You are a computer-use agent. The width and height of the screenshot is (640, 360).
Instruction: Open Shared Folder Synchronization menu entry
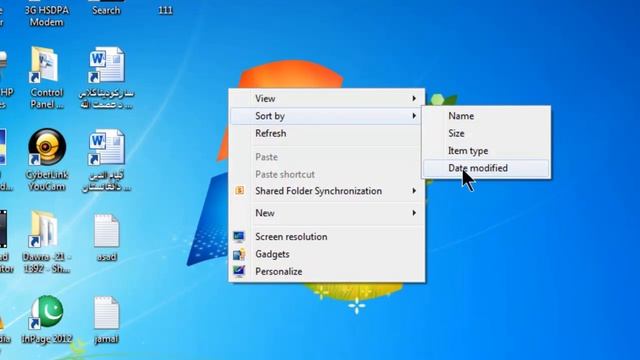click(327, 191)
